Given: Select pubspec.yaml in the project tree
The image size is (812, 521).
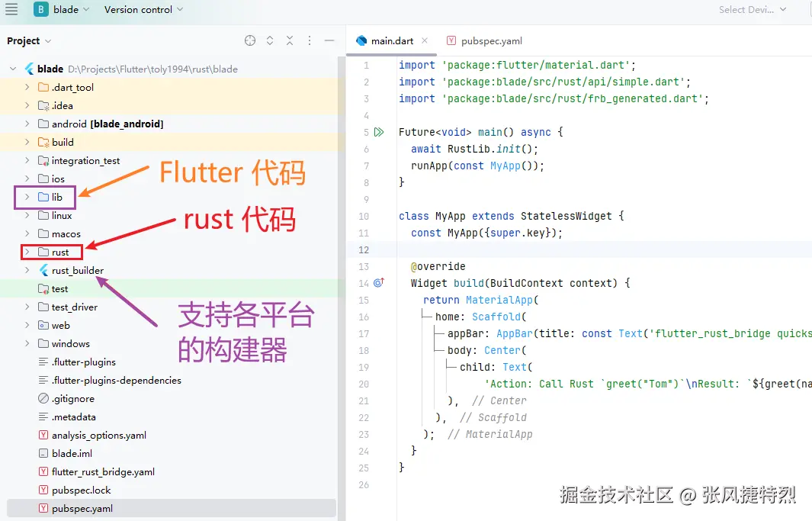Looking at the screenshot, I should (172, 509).
